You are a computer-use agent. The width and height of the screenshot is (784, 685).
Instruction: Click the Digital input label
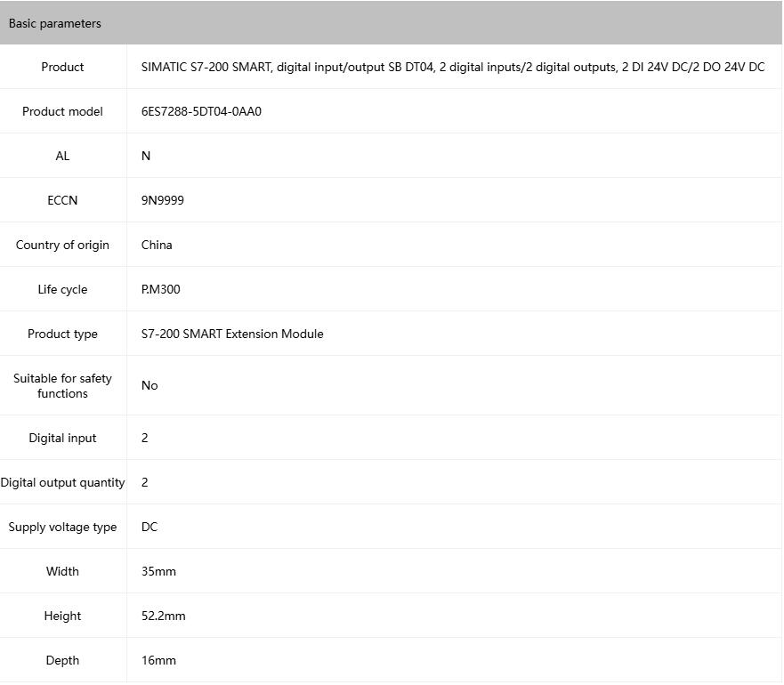coord(62,438)
